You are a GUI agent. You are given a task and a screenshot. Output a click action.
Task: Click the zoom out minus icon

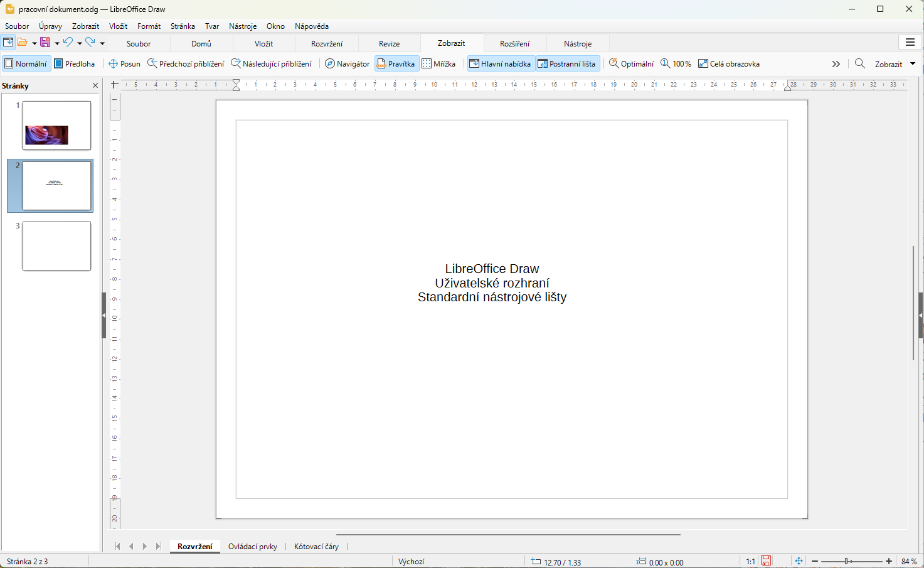click(815, 561)
